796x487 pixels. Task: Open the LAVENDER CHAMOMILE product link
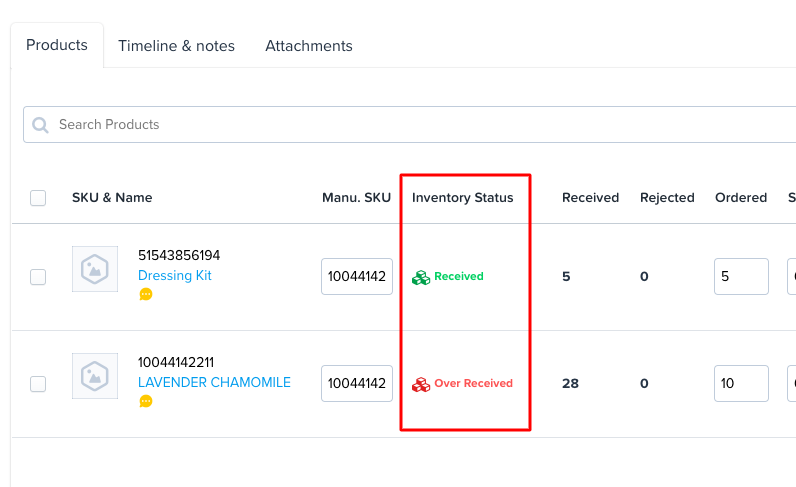point(214,382)
